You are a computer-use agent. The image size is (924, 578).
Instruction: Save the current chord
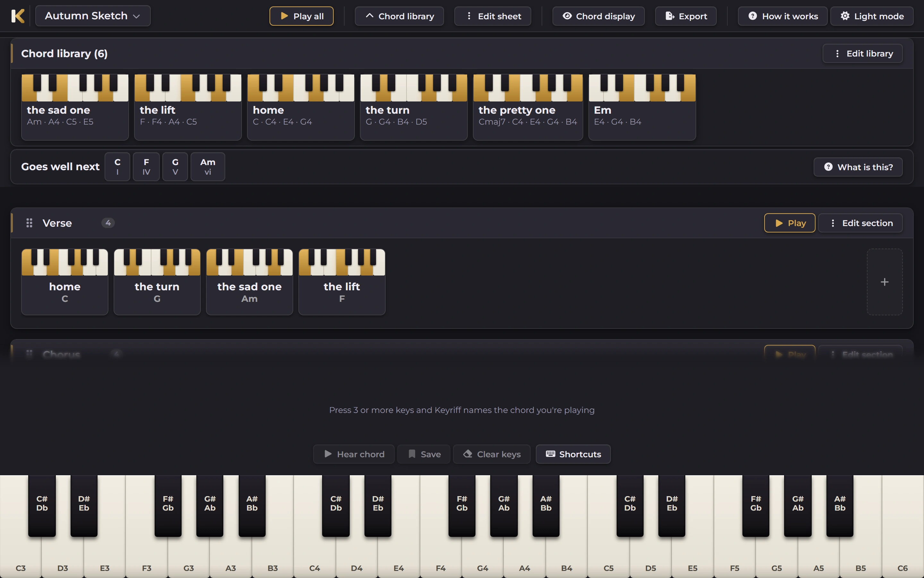[x=424, y=454]
